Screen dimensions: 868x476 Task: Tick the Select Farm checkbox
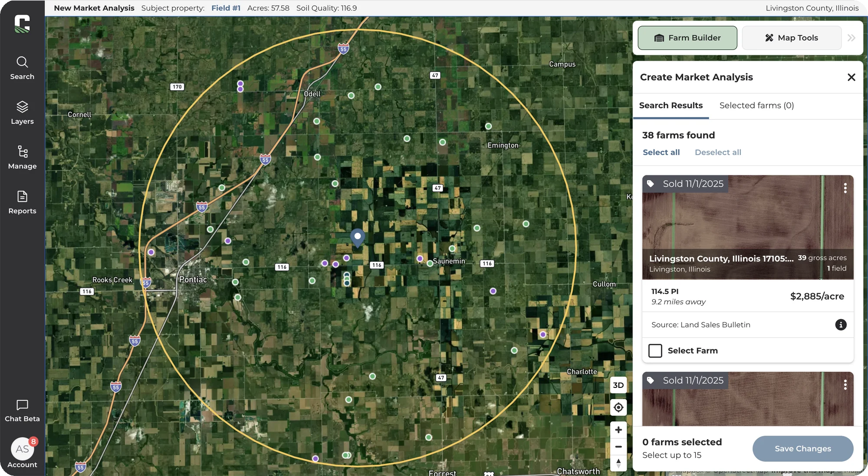point(655,350)
